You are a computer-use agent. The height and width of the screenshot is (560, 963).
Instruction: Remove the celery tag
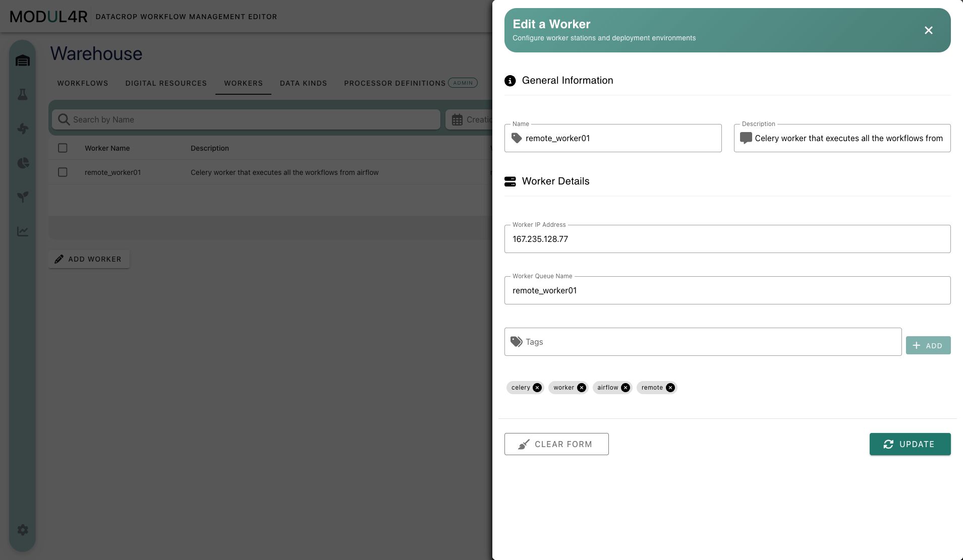pos(537,388)
